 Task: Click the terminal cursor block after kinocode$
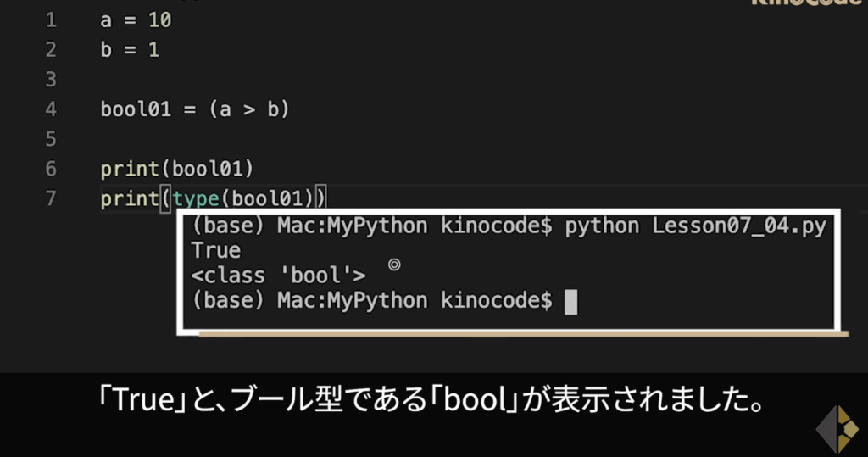570,302
